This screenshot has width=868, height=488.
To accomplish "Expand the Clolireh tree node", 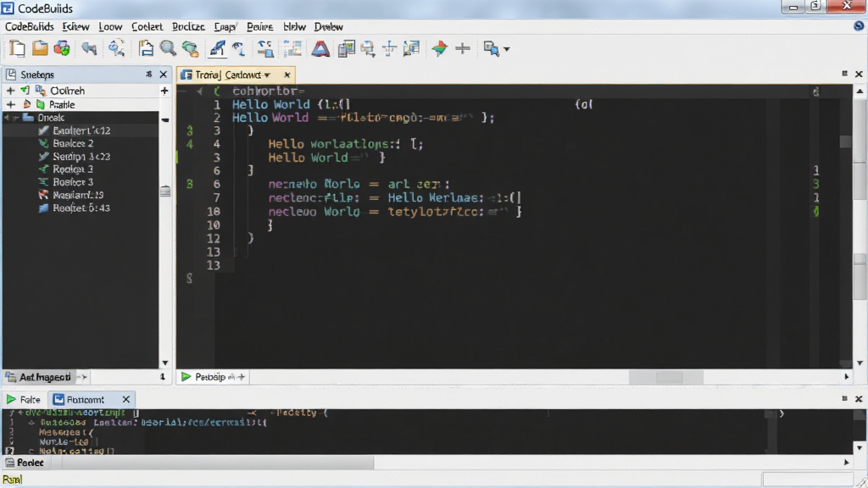I will click(10, 90).
